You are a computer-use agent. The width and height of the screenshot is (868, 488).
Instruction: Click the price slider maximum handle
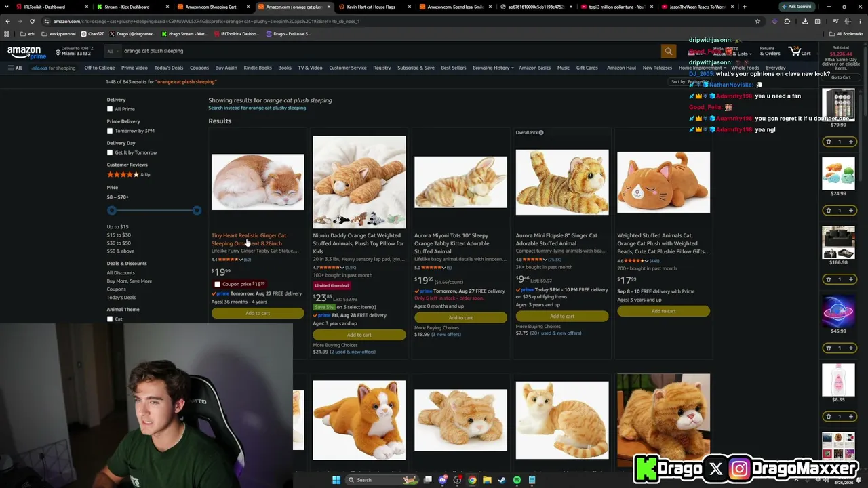click(197, 211)
